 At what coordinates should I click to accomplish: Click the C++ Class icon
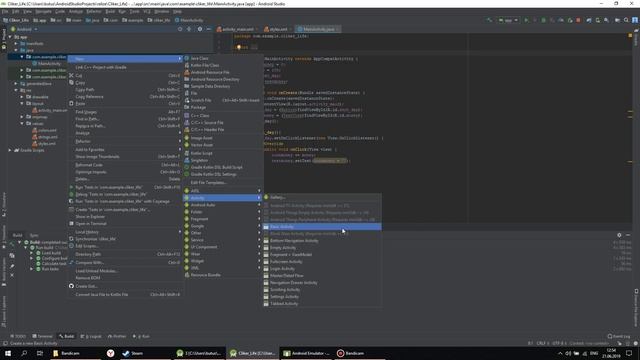187,116
